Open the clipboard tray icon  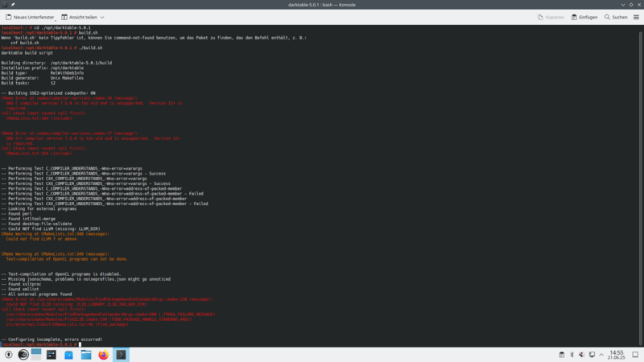[561, 355]
